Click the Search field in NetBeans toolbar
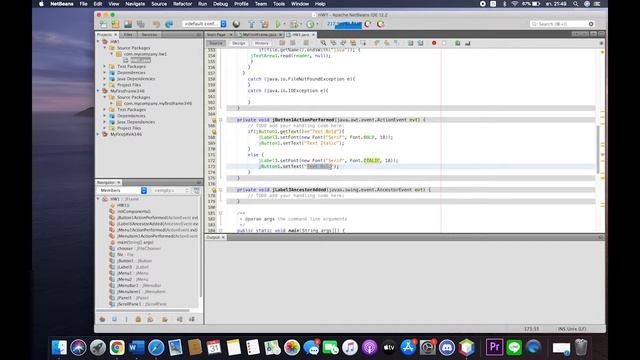The width and height of the screenshot is (640, 360). pyautogui.click(x=562, y=24)
